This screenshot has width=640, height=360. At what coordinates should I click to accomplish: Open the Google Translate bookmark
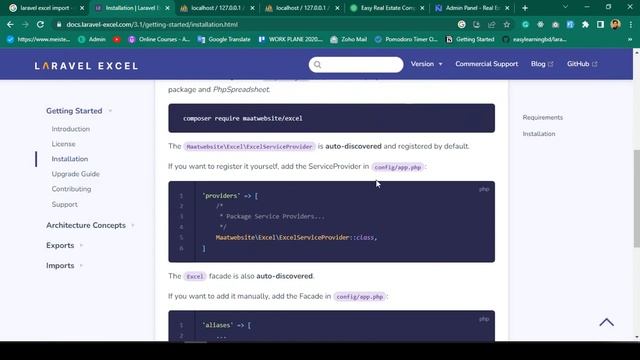point(224,40)
